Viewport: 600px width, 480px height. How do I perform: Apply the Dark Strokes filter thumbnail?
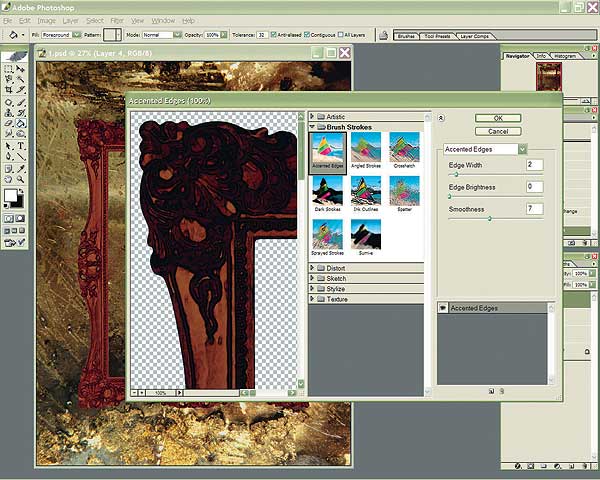pos(327,192)
